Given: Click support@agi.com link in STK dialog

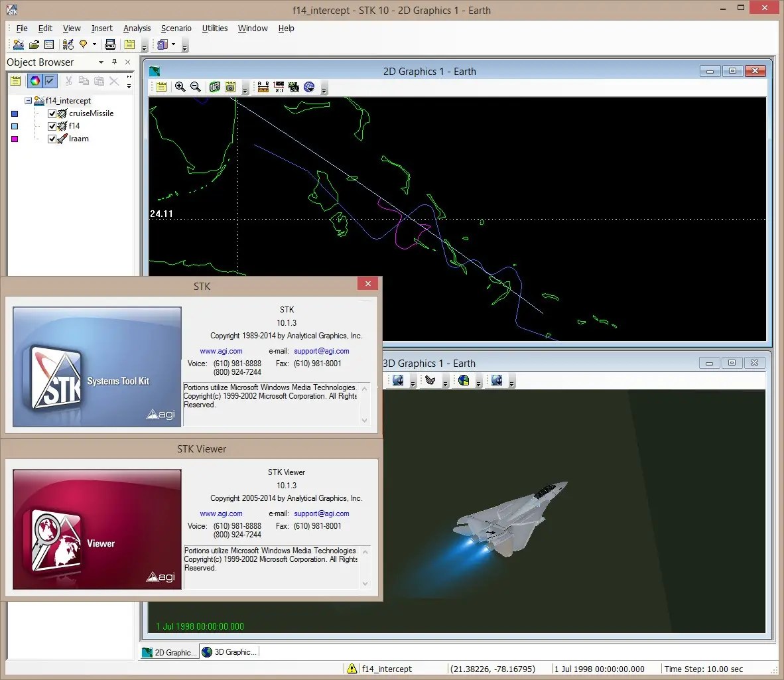Looking at the screenshot, I should [x=322, y=351].
